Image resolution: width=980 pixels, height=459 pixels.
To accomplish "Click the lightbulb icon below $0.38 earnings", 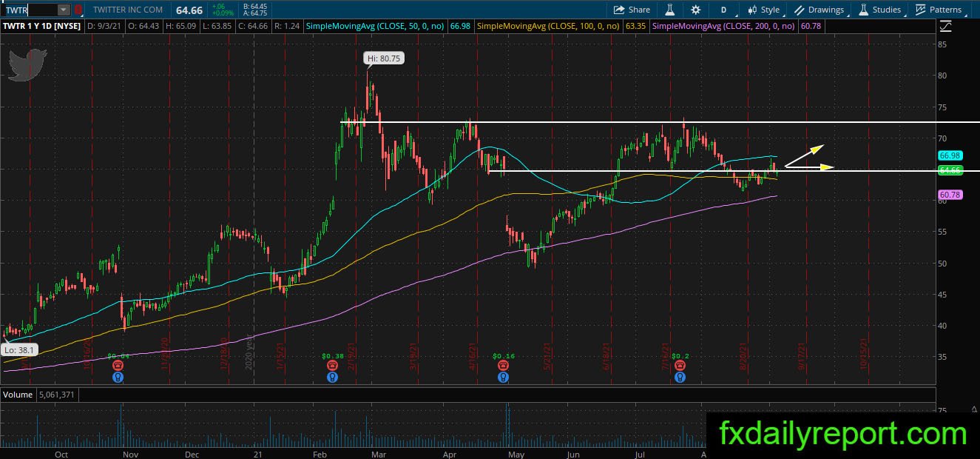I will pos(333,377).
